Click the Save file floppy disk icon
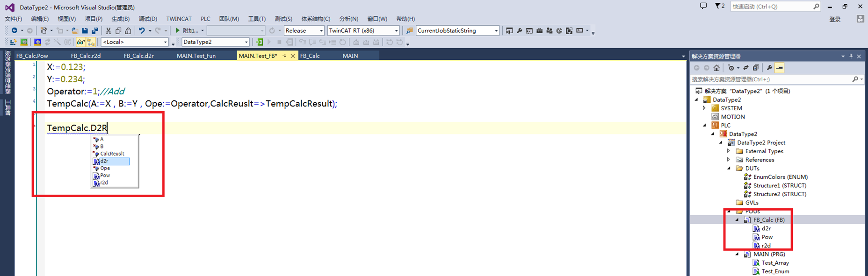Image resolution: width=868 pixels, height=276 pixels. pos(85,30)
